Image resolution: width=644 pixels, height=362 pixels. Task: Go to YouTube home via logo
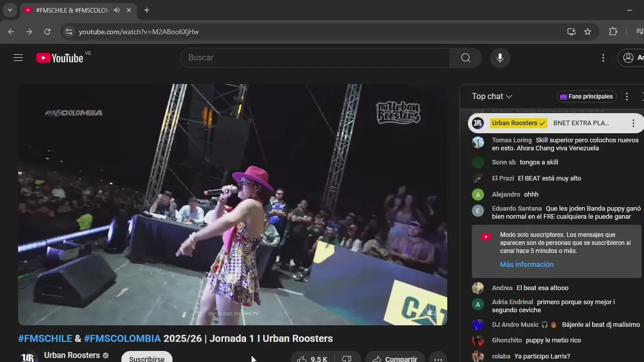click(x=59, y=58)
